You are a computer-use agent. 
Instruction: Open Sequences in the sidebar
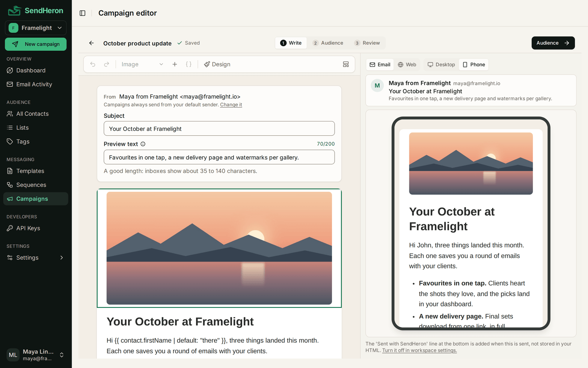[x=36, y=185]
